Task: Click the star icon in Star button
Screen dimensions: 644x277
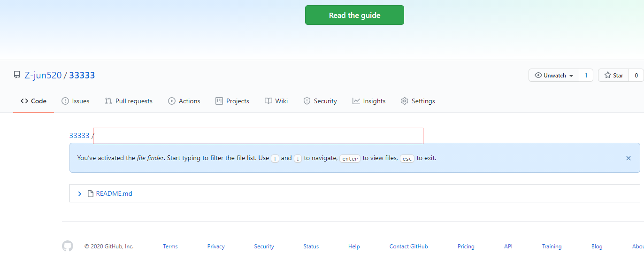Action: pyautogui.click(x=607, y=75)
